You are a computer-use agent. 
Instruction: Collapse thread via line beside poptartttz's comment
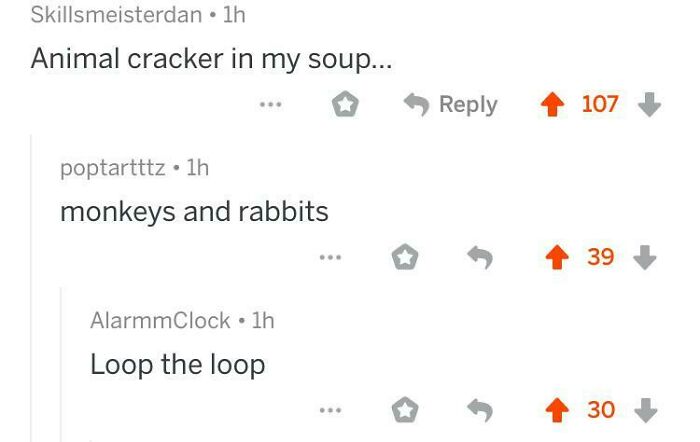[31, 288]
